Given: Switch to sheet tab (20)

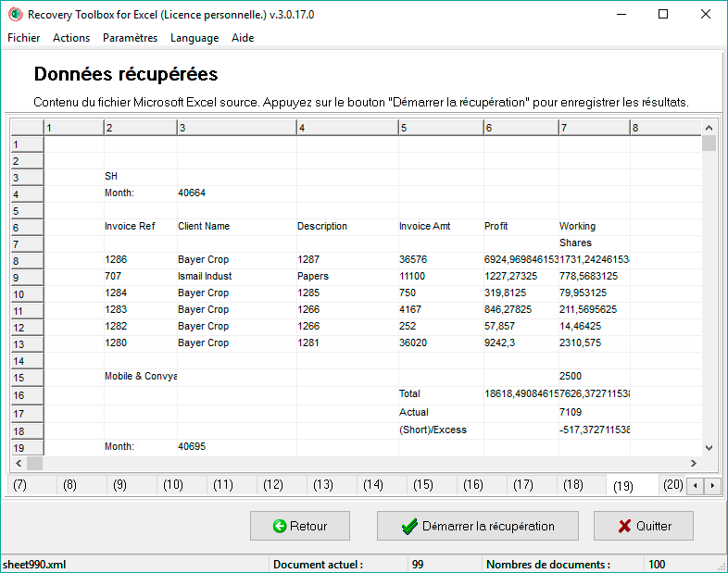Looking at the screenshot, I should [672, 485].
